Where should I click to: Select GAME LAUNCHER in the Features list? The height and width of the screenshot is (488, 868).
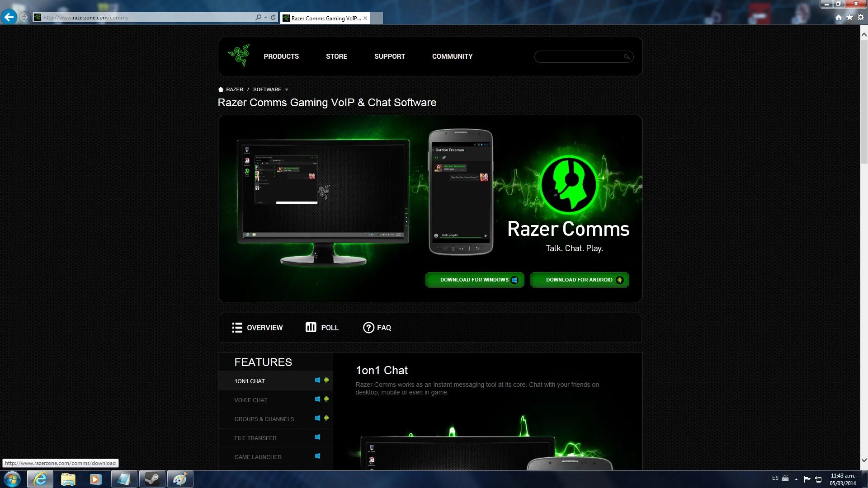[258, 457]
